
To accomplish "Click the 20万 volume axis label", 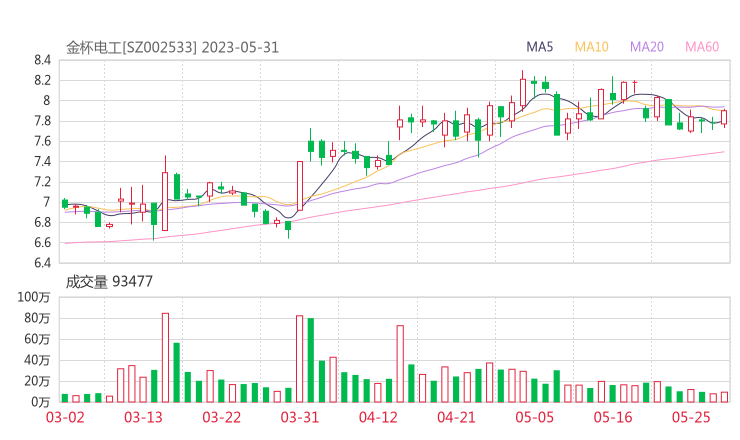I will pos(37,381).
